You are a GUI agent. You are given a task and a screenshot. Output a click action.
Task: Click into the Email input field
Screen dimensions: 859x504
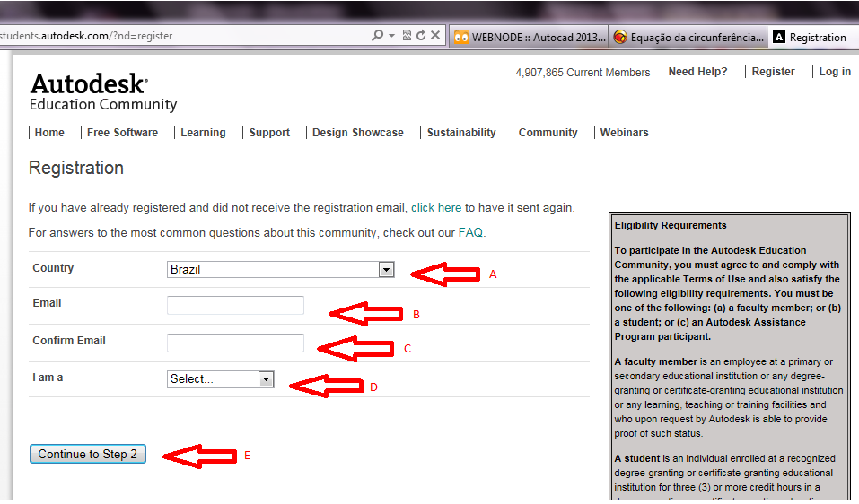pos(235,305)
